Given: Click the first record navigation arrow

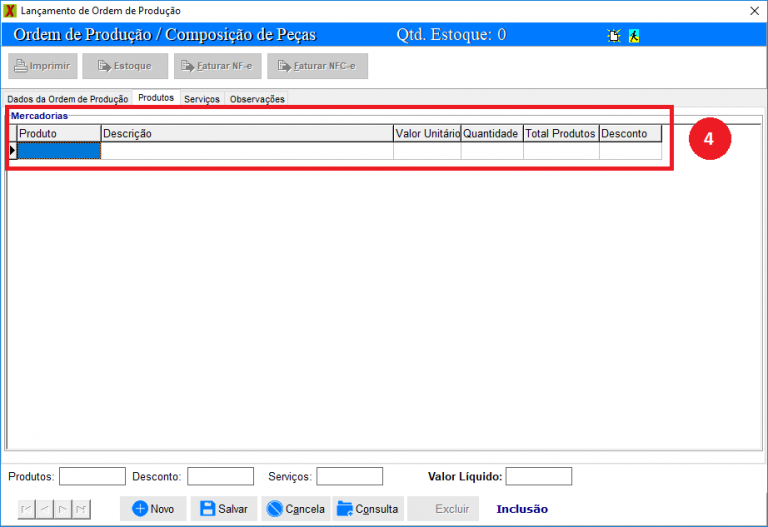Looking at the screenshot, I should pyautogui.click(x=26, y=509).
